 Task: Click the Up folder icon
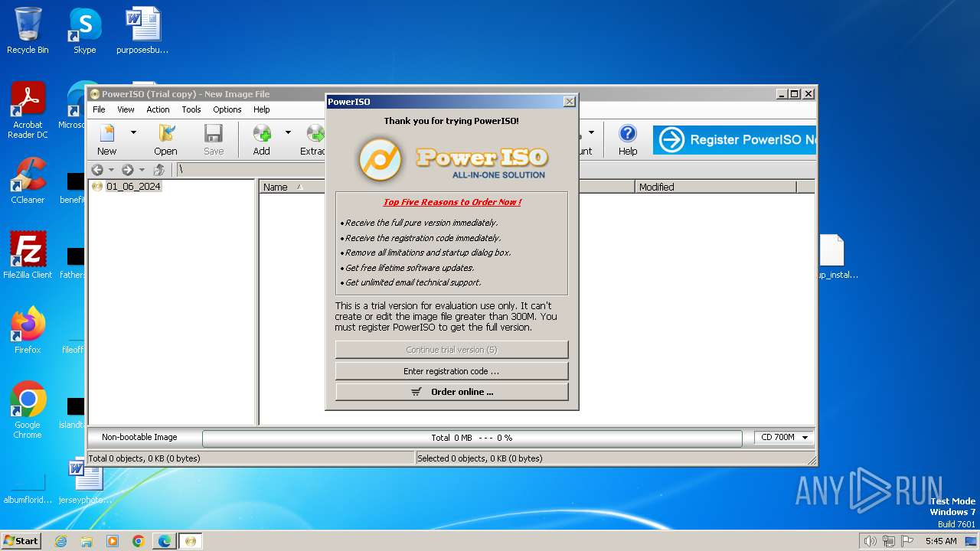point(159,170)
